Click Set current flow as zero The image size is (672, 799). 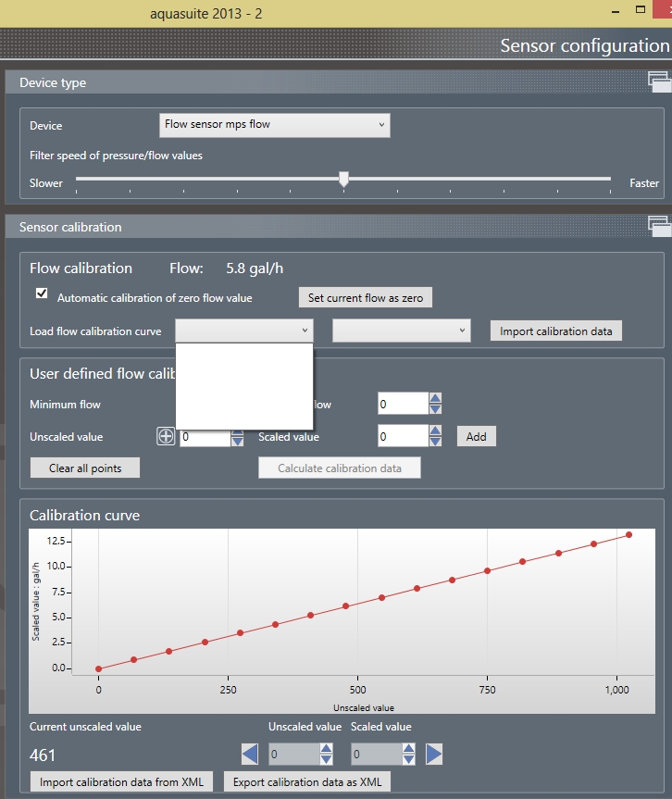365,298
